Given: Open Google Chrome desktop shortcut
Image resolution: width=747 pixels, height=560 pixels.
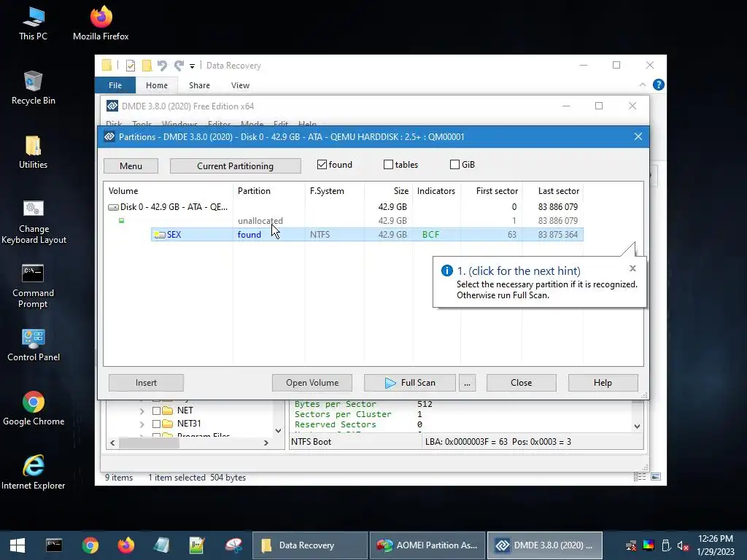Looking at the screenshot, I should tap(34, 408).
